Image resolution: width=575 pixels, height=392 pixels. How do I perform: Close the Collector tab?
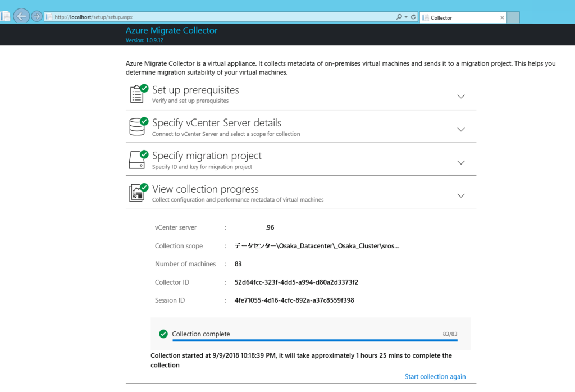click(x=502, y=17)
